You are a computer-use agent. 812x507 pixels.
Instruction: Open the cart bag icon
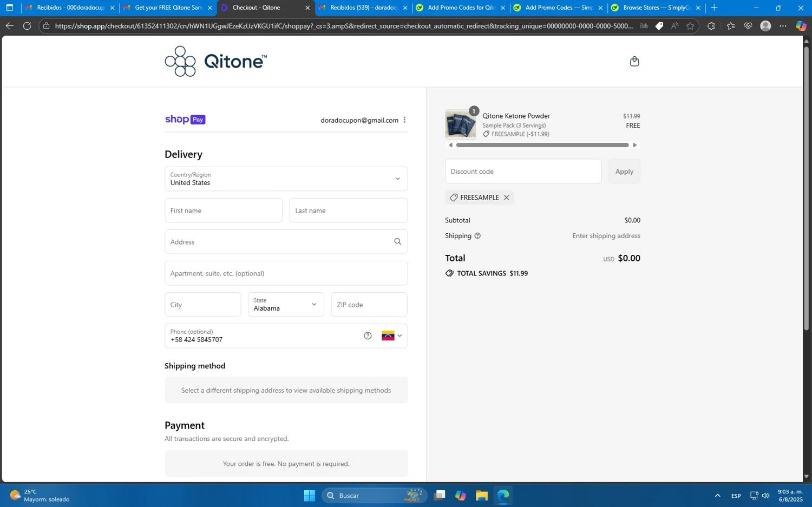tap(634, 61)
